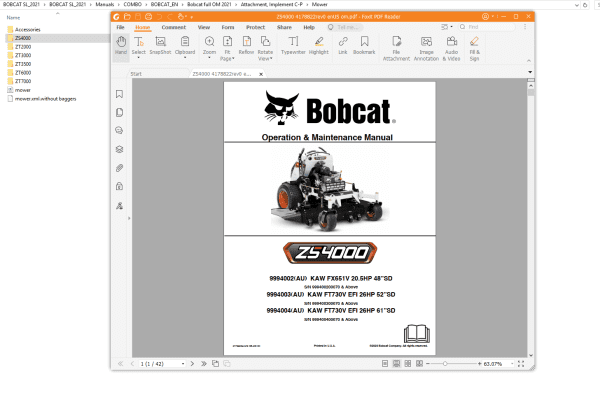Open the Layers side panel
The height and width of the screenshot is (404, 600).
[x=119, y=149]
